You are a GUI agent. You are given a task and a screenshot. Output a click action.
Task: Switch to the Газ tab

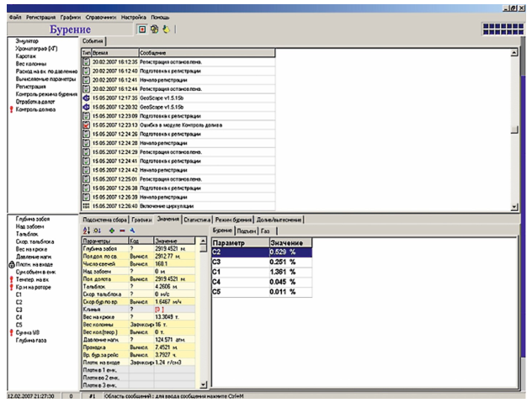pos(266,230)
